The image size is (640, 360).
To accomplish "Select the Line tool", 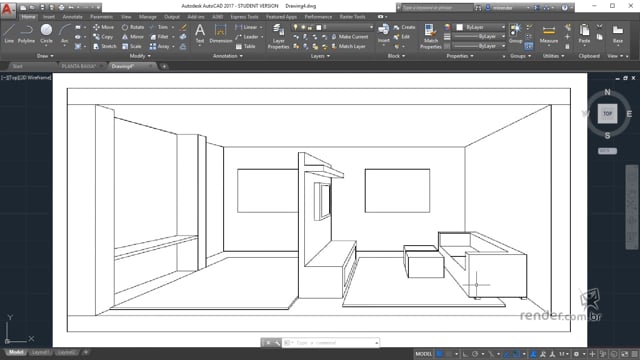I will [x=9, y=33].
